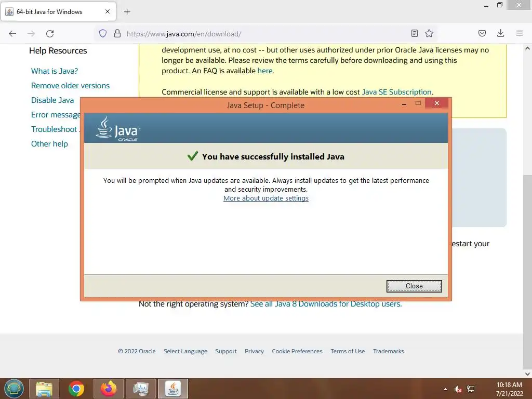The width and height of the screenshot is (532, 399).
Task: Open Trademarks footer link
Action: [389, 351]
